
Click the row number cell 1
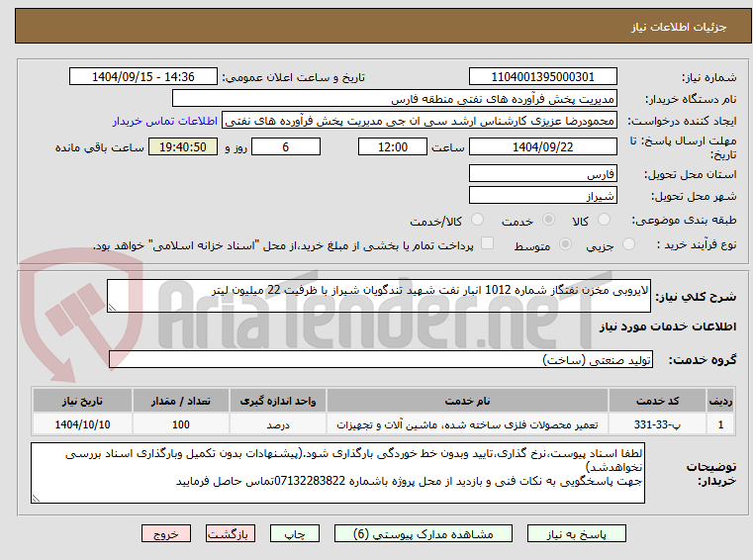pos(720,424)
